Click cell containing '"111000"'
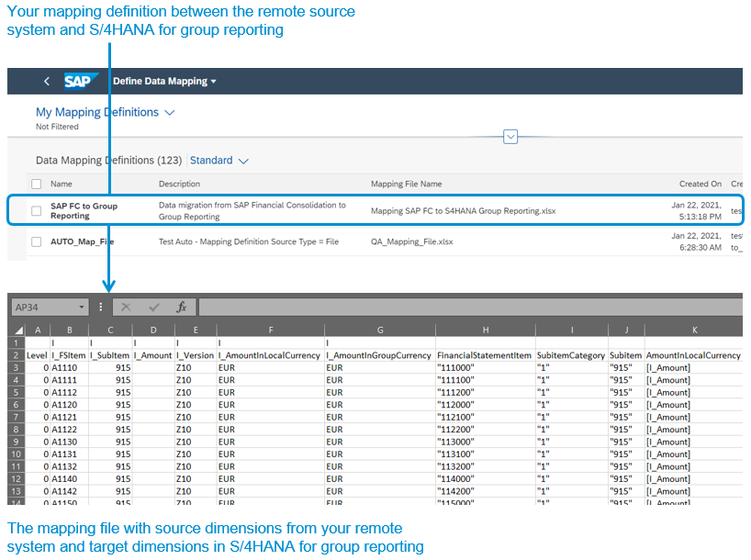 tap(485, 368)
